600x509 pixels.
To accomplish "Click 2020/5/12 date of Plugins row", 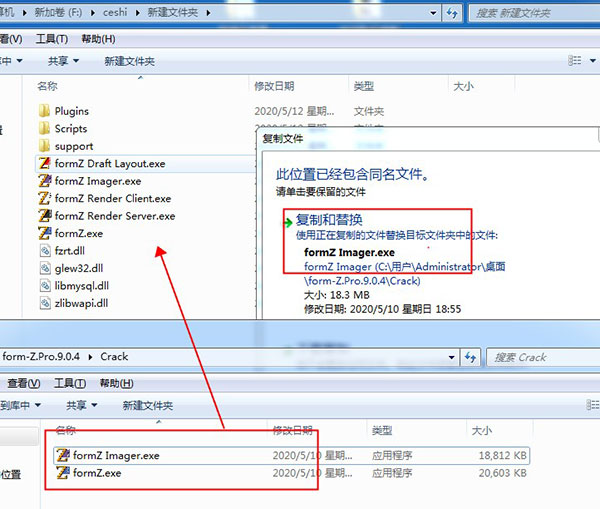I will [x=294, y=111].
